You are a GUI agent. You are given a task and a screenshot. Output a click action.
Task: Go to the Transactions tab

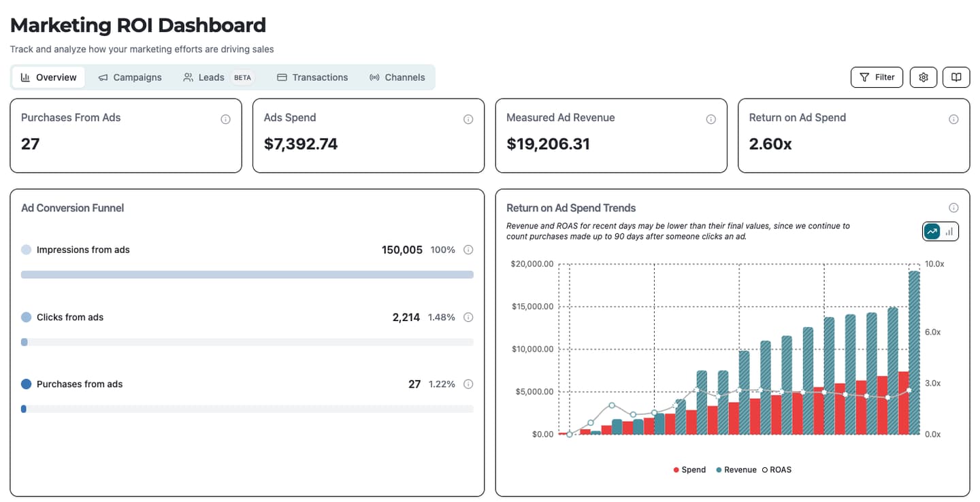click(312, 78)
